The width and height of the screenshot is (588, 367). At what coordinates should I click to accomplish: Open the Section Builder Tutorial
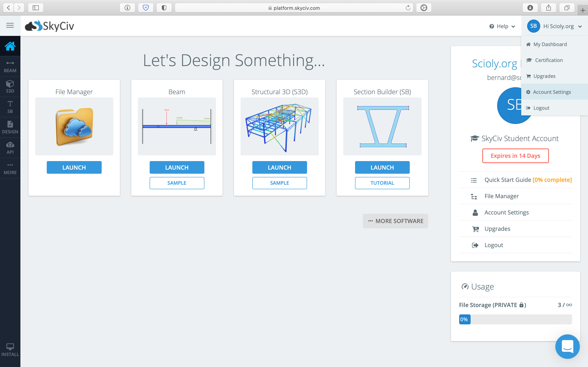click(382, 183)
